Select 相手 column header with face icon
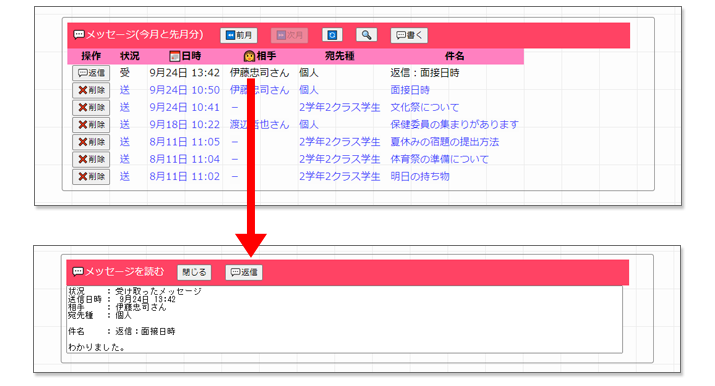Image resolution: width=715 pixels, height=386 pixels. click(x=260, y=56)
